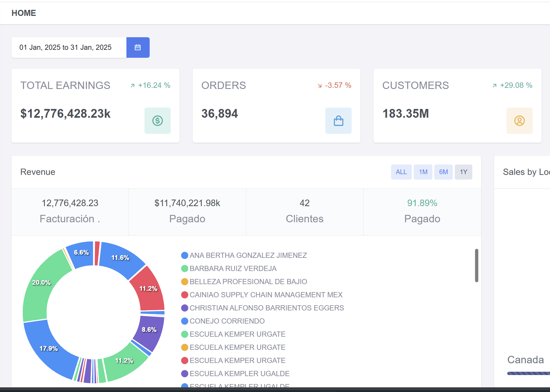Click the orders downward trend arrow icon

pyautogui.click(x=320, y=86)
